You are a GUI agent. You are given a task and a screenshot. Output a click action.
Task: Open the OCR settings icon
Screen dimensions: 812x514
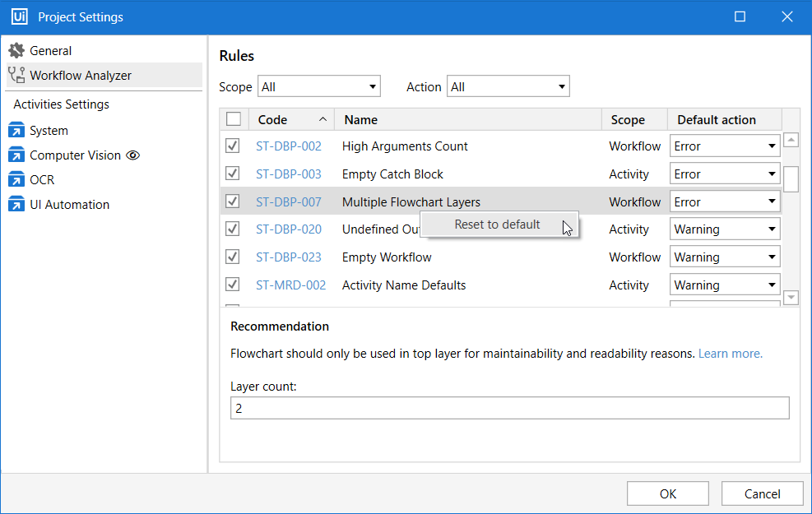tap(16, 180)
